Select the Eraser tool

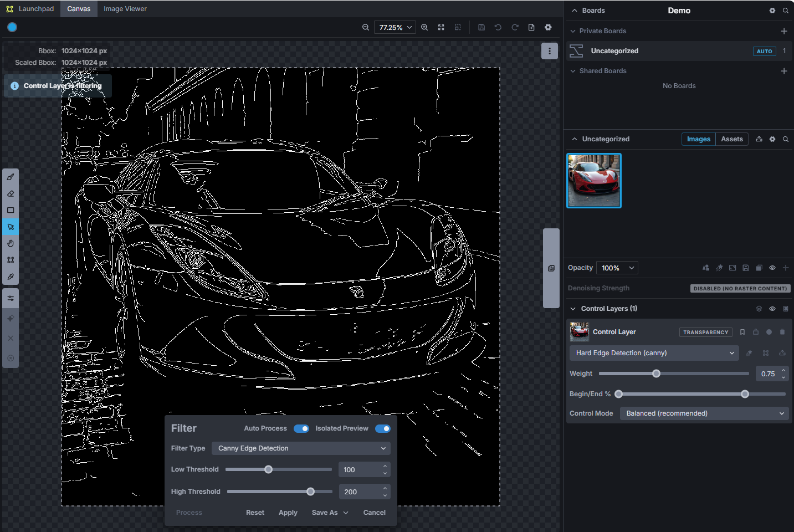11,194
